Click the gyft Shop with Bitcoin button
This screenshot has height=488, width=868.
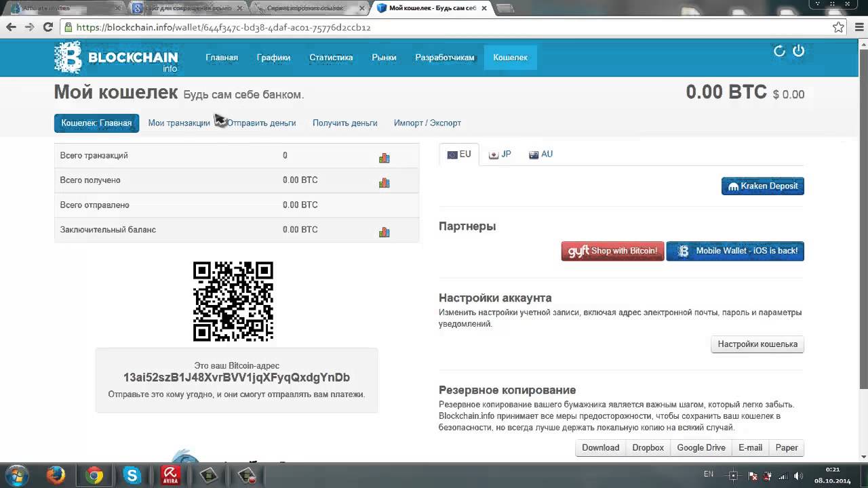pyautogui.click(x=612, y=251)
